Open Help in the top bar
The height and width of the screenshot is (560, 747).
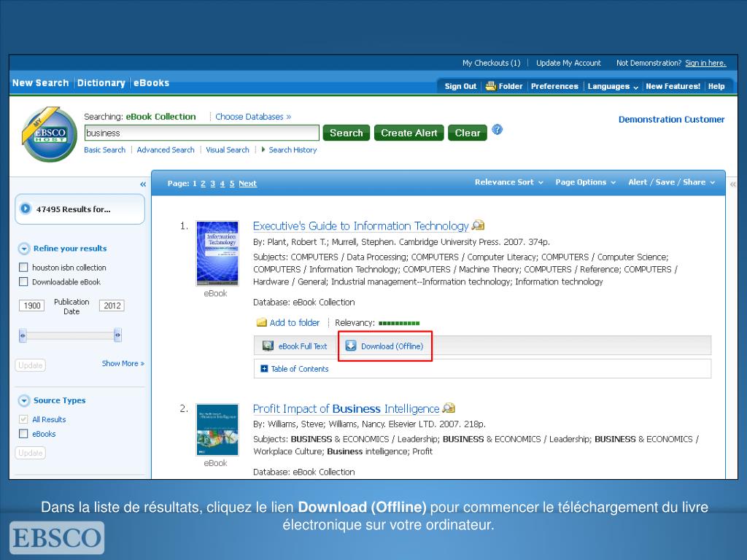[716, 86]
